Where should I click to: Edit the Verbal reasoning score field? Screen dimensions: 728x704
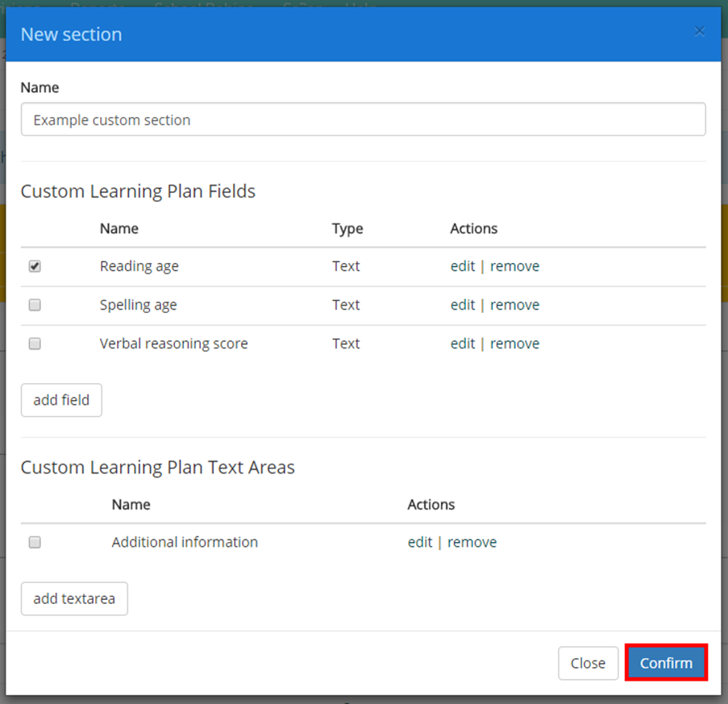point(462,343)
